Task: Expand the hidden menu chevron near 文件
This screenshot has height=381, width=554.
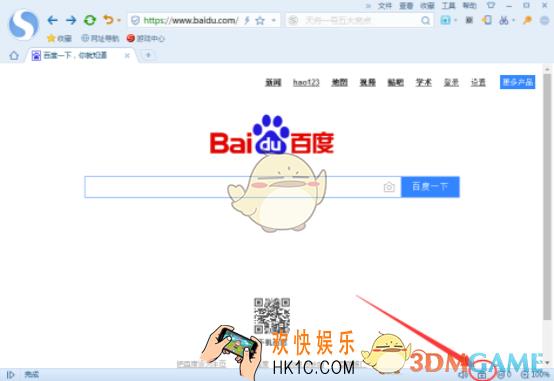Action: [x=368, y=6]
